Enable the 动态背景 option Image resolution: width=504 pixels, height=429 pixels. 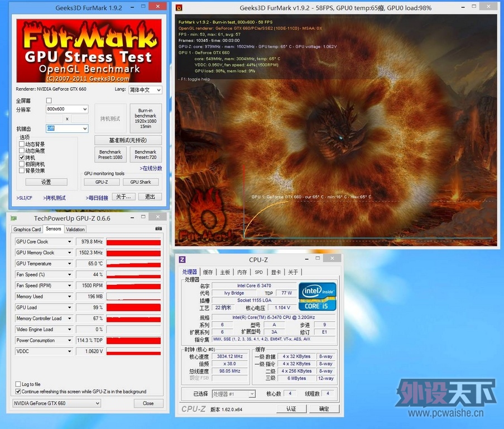pyautogui.click(x=22, y=144)
